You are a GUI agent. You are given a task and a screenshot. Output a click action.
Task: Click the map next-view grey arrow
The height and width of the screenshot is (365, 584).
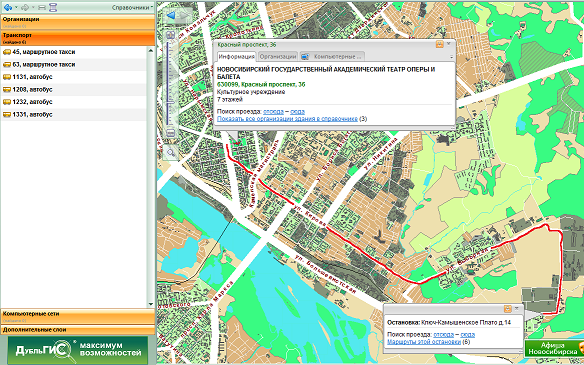[184, 16]
